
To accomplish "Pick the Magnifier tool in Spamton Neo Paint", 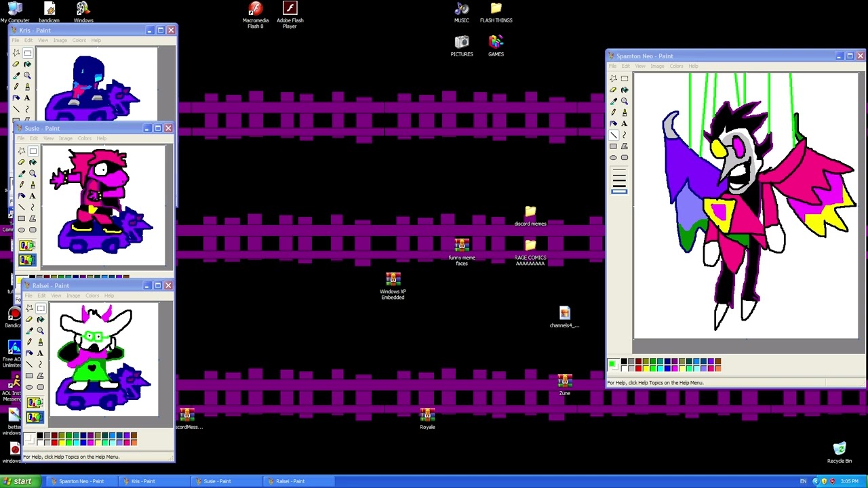I will [625, 101].
